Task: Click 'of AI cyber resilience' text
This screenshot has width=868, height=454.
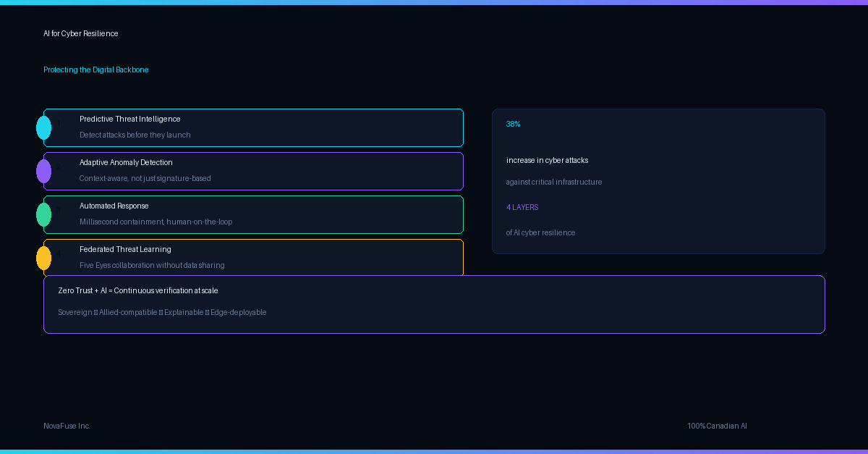Action: pyautogui.click(x=541, y=232)
